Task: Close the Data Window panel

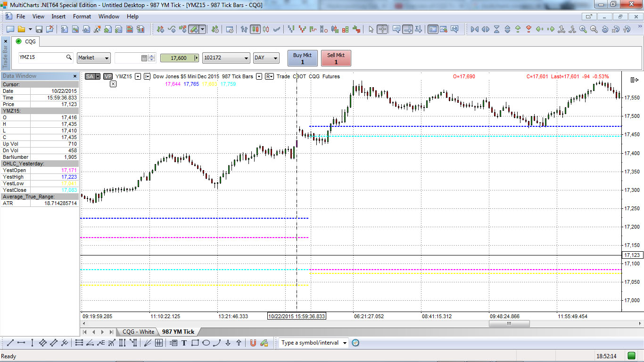Action: (74, 76)
